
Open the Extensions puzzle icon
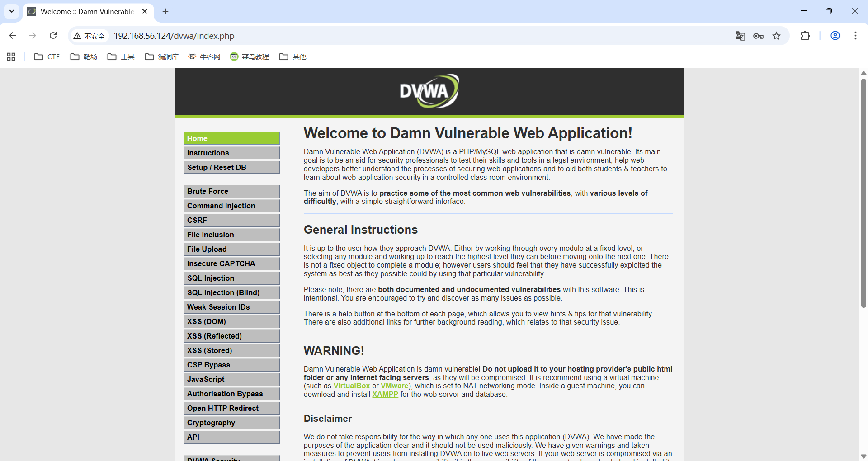805,36
